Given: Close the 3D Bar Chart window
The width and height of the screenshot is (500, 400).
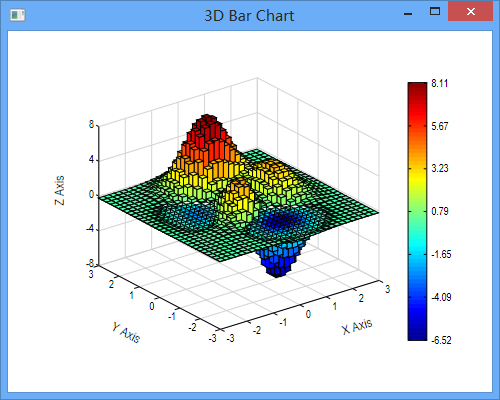Looking at the screenshot, I should click(471, 12).
